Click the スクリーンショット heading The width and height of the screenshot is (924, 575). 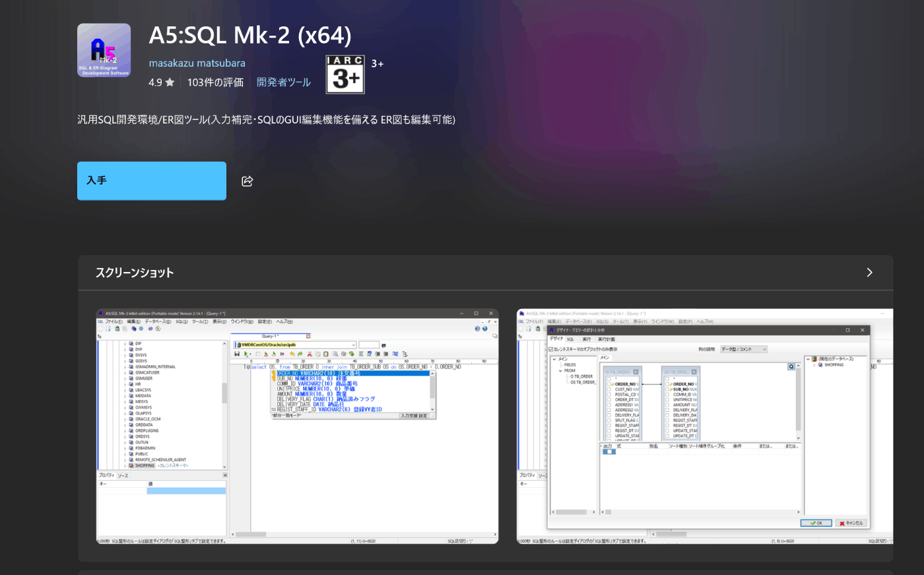coord(135,273)
